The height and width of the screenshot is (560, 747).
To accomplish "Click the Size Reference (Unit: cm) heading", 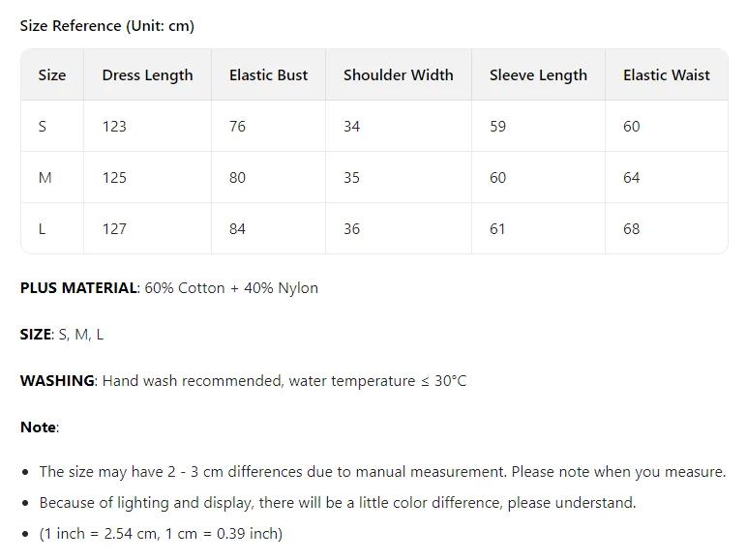I will pyautogui.click(x=107, y=26).
